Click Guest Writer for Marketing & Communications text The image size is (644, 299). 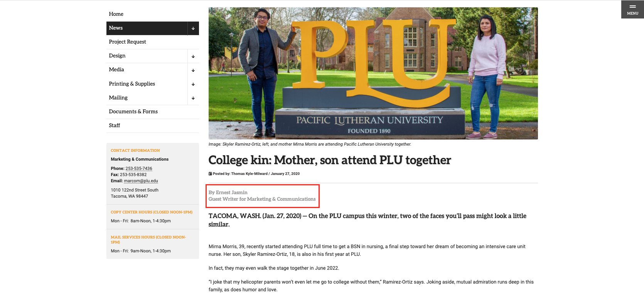pyautogui.click(x=262, y=199)
